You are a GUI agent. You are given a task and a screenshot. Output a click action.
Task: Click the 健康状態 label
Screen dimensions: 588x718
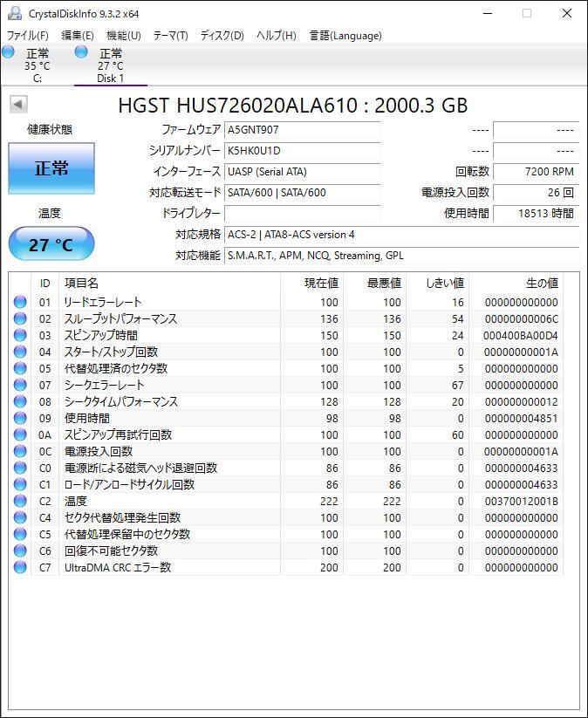(x=50, y=130)
